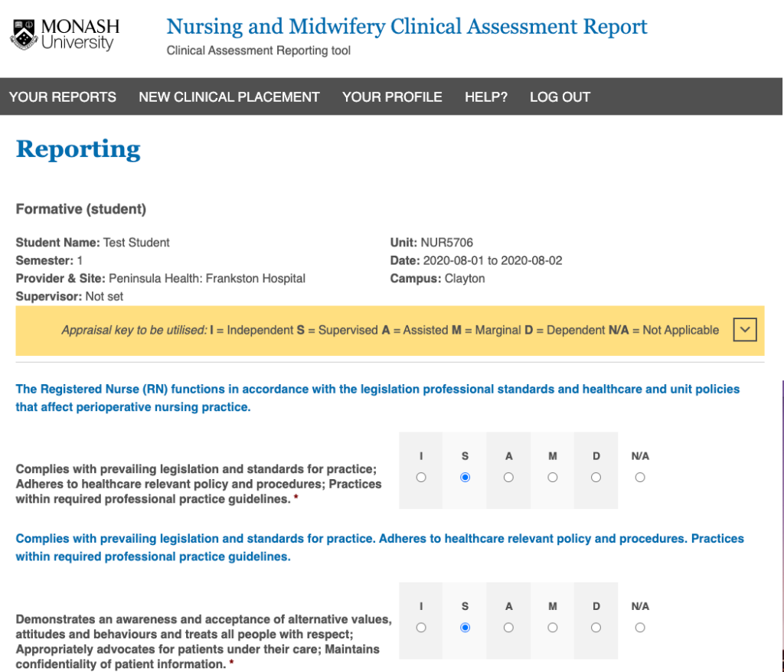The height and width of the screenshot is (672, 784).
Task: Choose Independent (I) for alternative values row
Action: 421,628
